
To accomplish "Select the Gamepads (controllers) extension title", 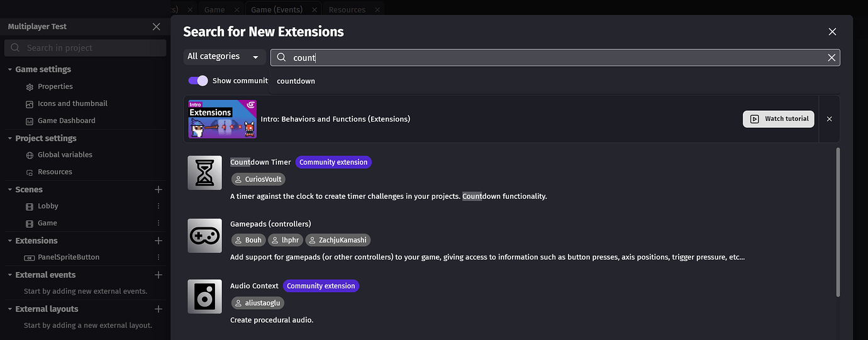I will coord(270,224).
